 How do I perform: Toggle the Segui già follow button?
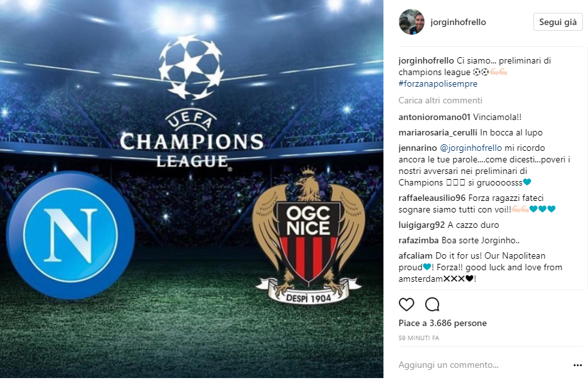click(558, 22)
